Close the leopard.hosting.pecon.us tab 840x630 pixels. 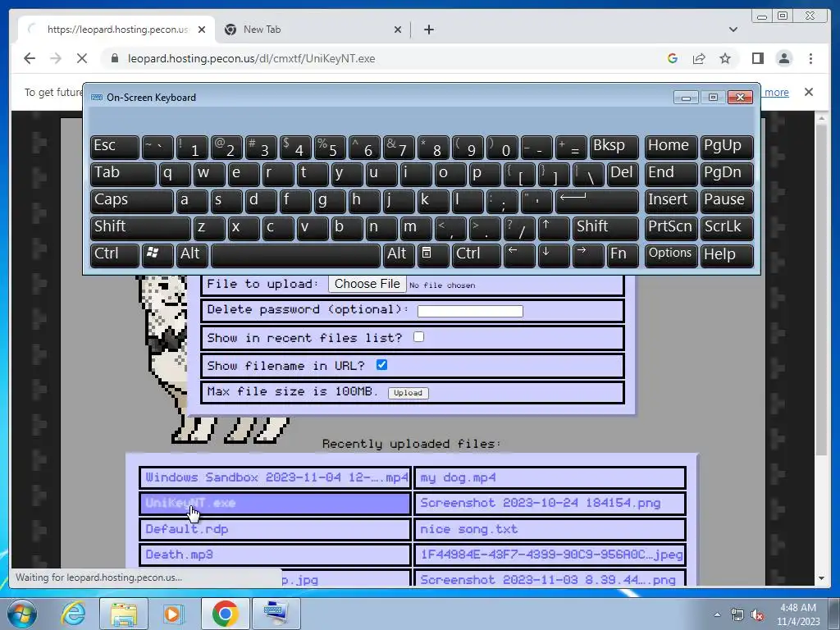pyautogui.click(x=202, y=30)
